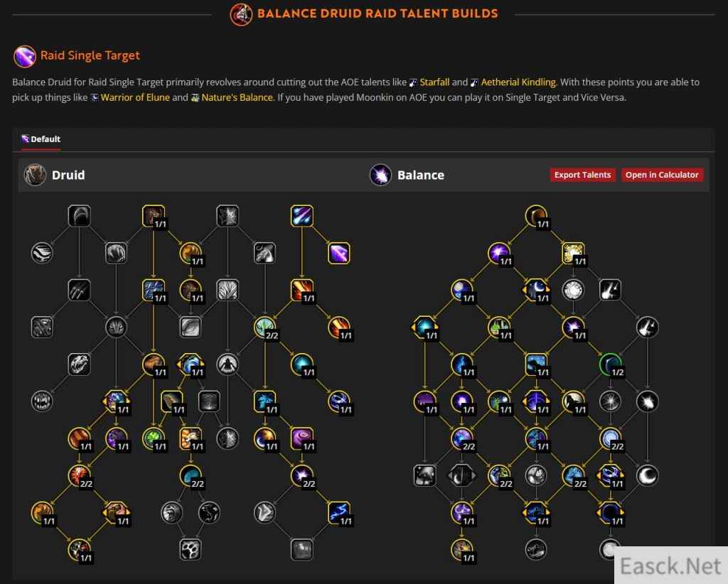The width and height of the screenshot is (728, 584).
Task: Click the grayed-out mushroom talent
Action: click(424, 475)
